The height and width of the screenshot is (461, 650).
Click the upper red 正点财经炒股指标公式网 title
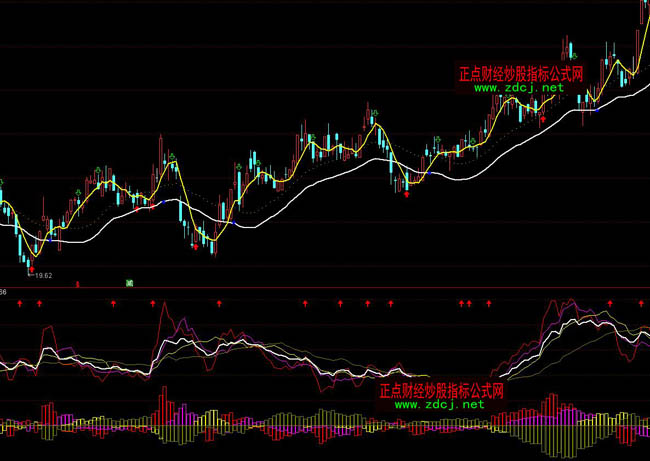[x=520, y=73]
